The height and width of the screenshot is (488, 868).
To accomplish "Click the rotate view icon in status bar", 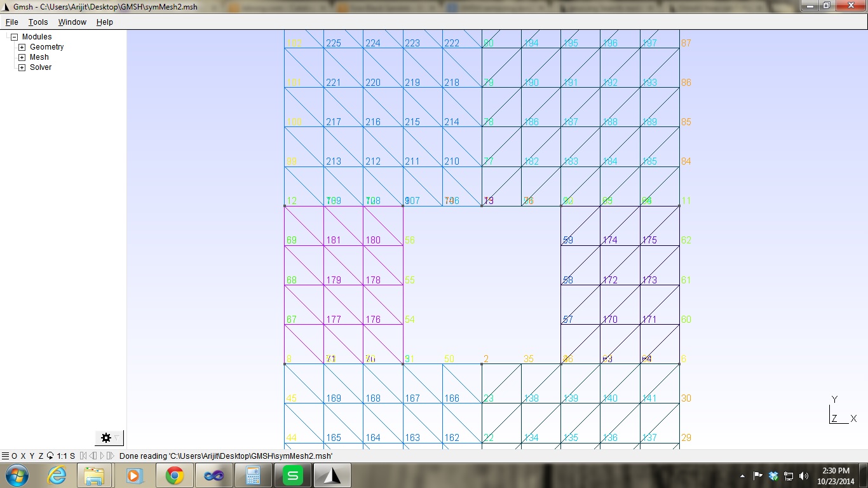I will (x=50, y=456).
